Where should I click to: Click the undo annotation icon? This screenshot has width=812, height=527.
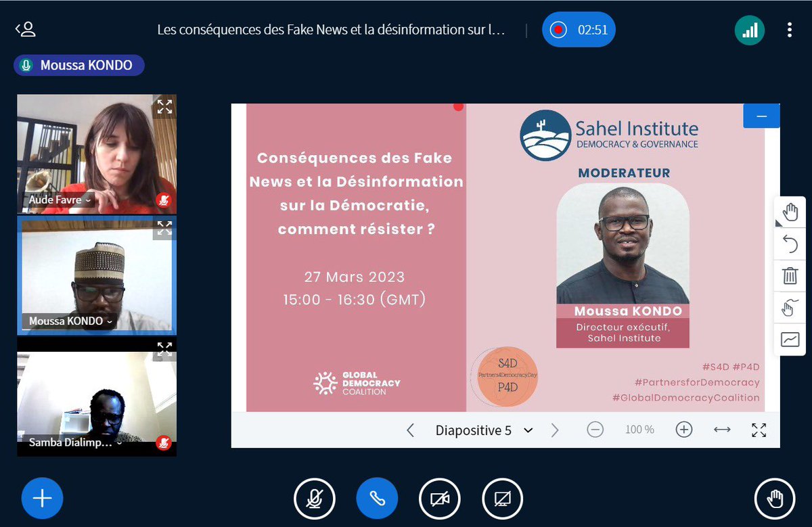coord(790,244)
